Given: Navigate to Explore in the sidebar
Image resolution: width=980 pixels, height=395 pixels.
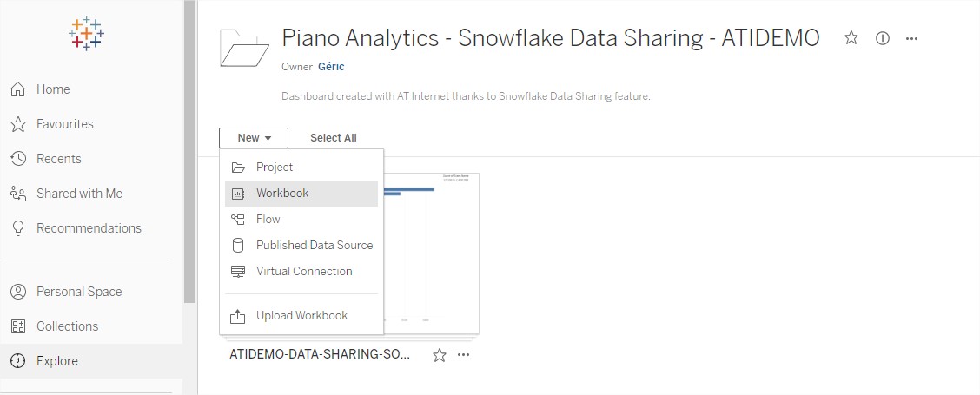Looking at the screenshot, I should point(56,361).
